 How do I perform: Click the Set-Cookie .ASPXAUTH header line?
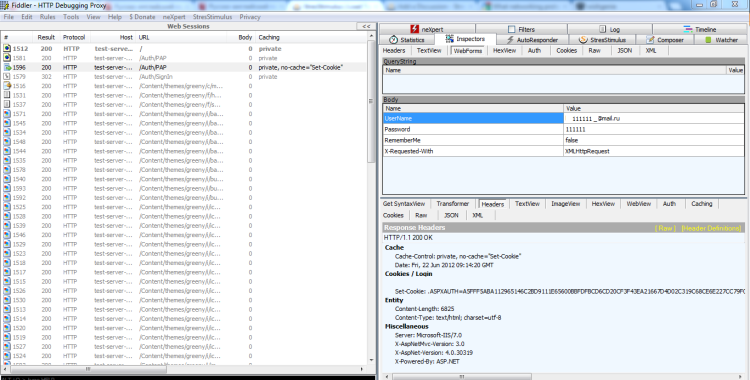coord(569,291)
